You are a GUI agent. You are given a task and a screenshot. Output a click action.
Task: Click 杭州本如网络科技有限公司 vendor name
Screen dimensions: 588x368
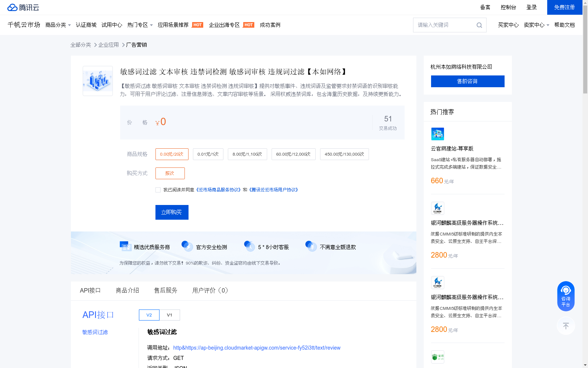coord(461,67)
